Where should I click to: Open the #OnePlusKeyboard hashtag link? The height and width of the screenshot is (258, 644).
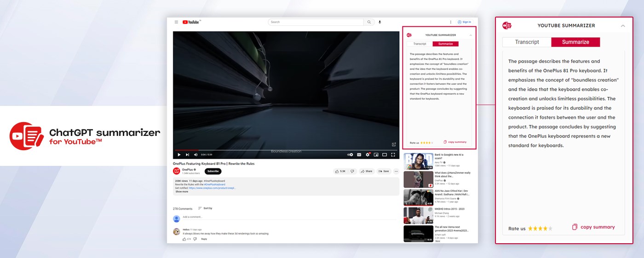pyautogui.click(x=214, y=184)
